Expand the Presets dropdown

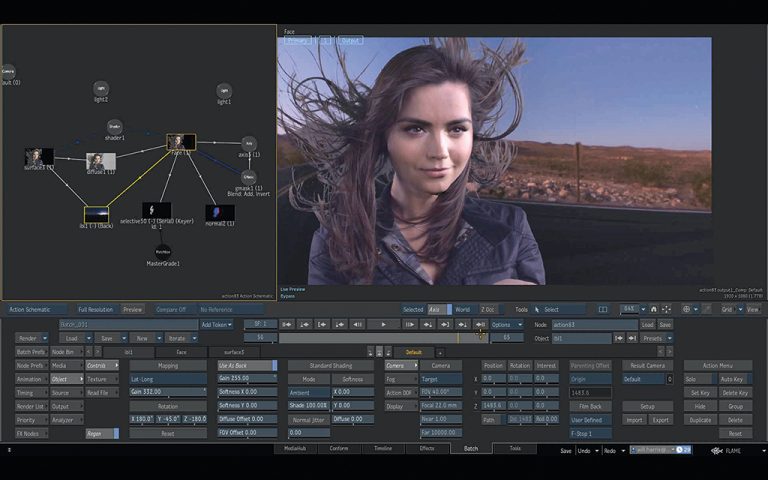(656, 338)
